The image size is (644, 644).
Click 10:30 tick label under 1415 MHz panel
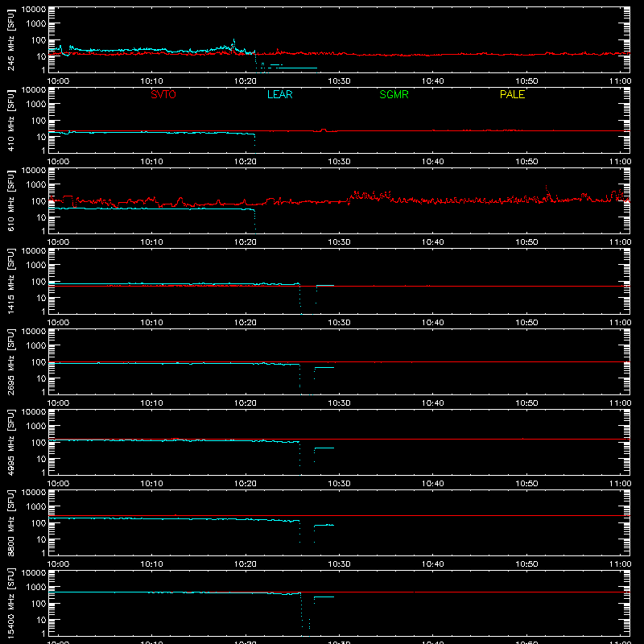pyautogui.click(x=339, y=323)
